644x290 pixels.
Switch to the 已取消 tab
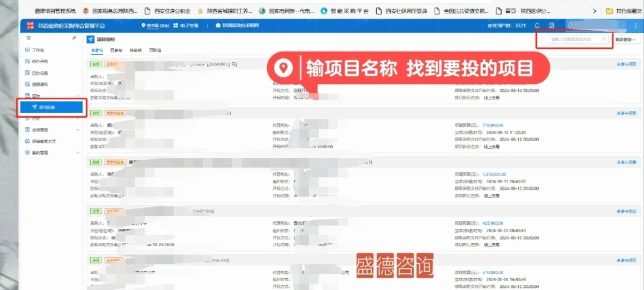[155, 50]
